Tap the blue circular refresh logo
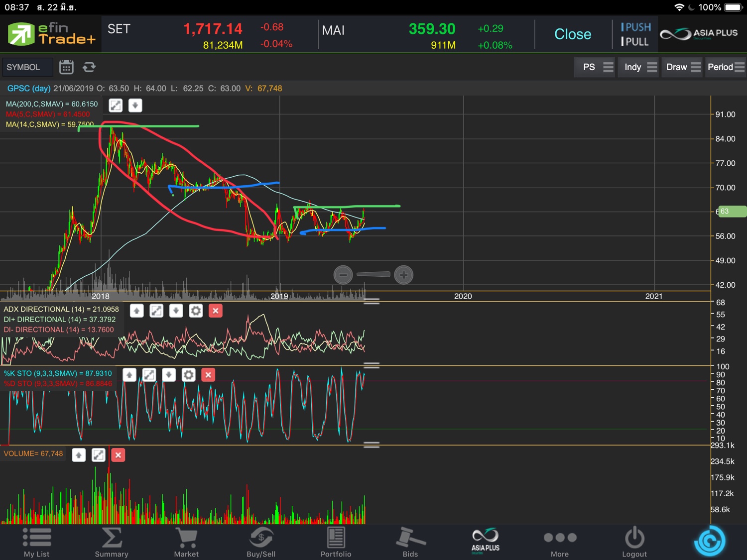The image size is (747, 560). (709, 541)
